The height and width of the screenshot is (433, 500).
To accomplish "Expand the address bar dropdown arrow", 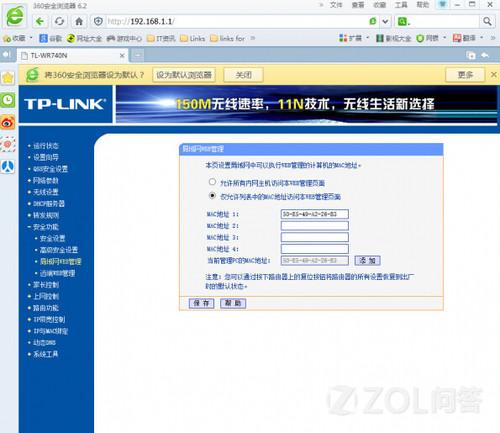I will pyautogui.click(x=385, y=22).
